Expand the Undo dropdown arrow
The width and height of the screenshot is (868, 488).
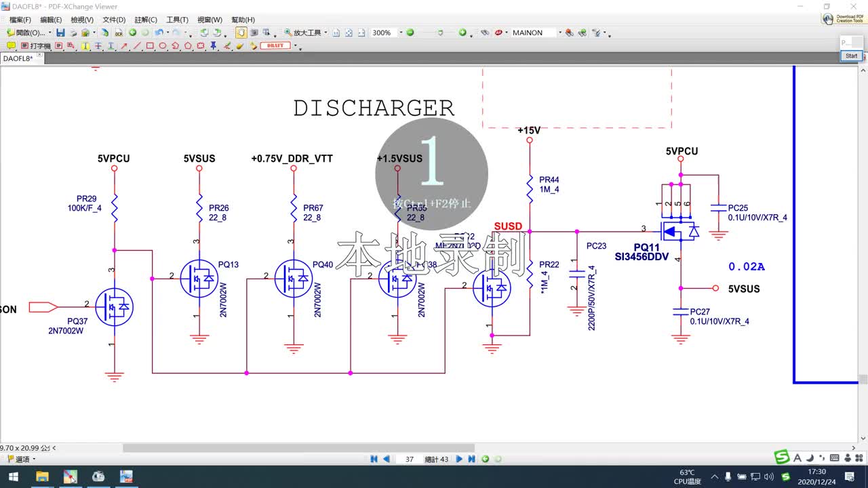[167, 33]
